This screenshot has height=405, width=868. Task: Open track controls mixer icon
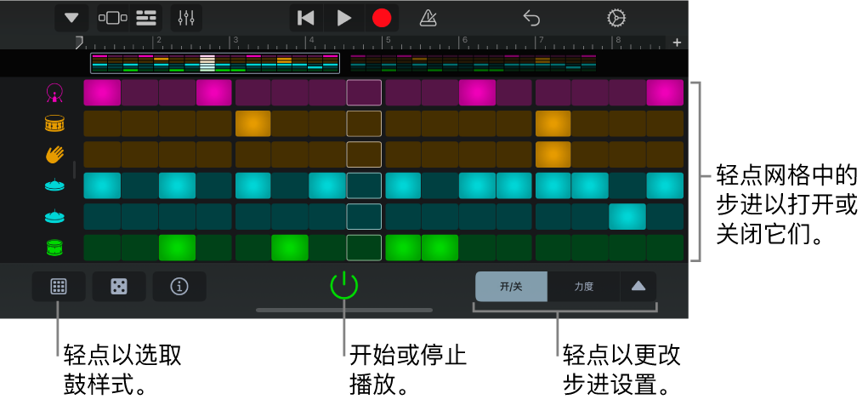[186, 18]
